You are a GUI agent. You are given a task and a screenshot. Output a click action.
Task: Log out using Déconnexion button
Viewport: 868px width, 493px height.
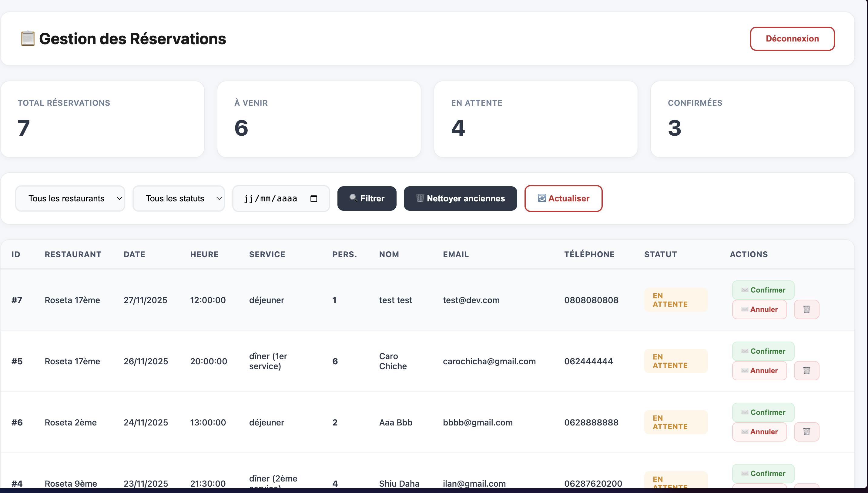coord(792,38)
